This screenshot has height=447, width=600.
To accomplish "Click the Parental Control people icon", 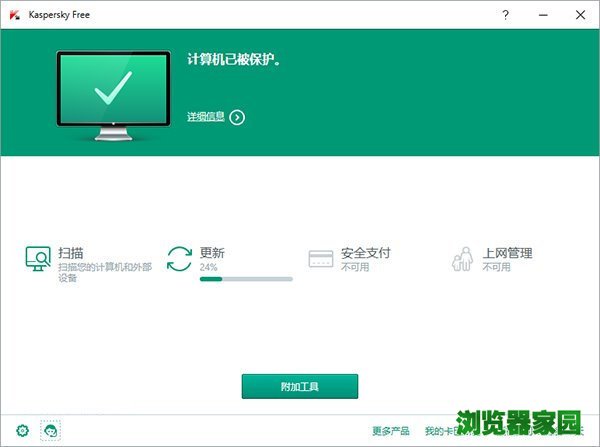I will pos(461,260).
